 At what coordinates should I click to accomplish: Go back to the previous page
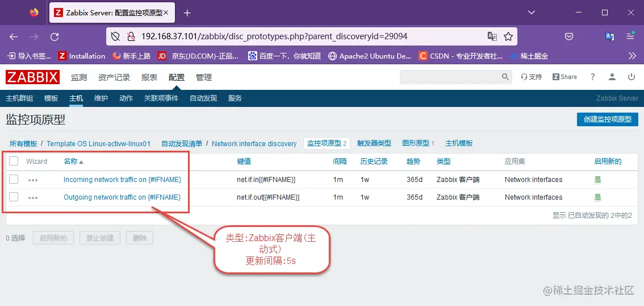tap(14, 36)
